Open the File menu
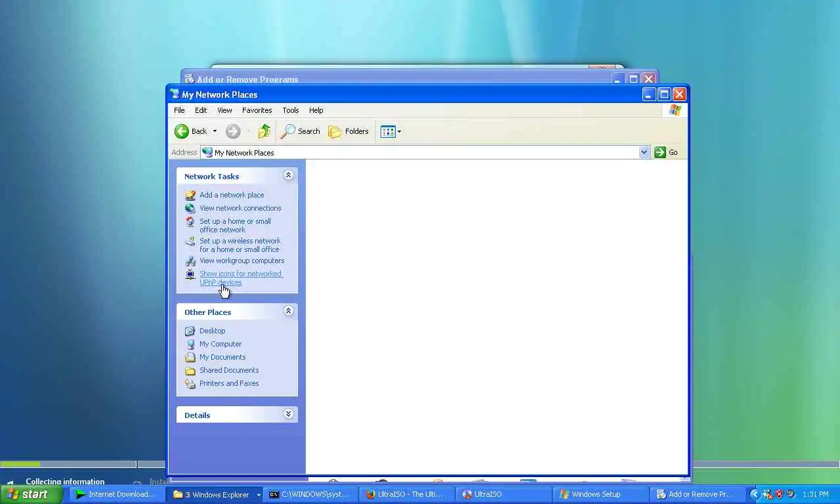The height and width of the screenshot is (504, 840). pyautogui.click(x=179, y=110)
